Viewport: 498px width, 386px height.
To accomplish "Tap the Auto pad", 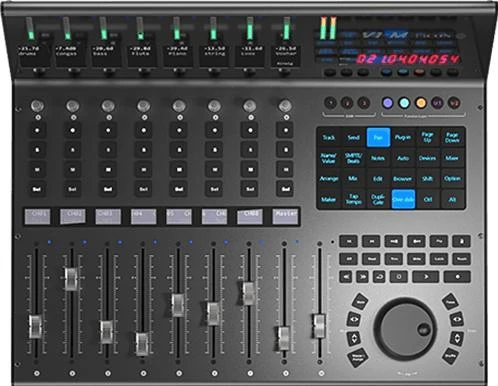I will click(403, 158).
